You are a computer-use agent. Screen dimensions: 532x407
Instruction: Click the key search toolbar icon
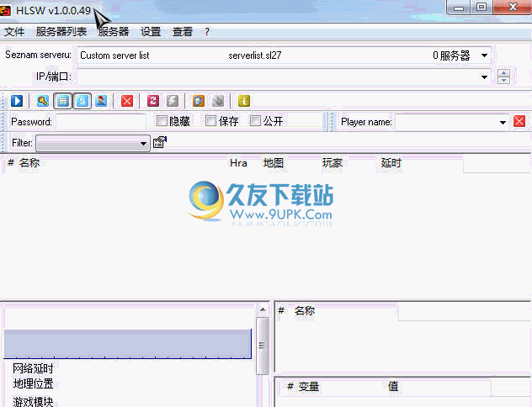[43, 101]
